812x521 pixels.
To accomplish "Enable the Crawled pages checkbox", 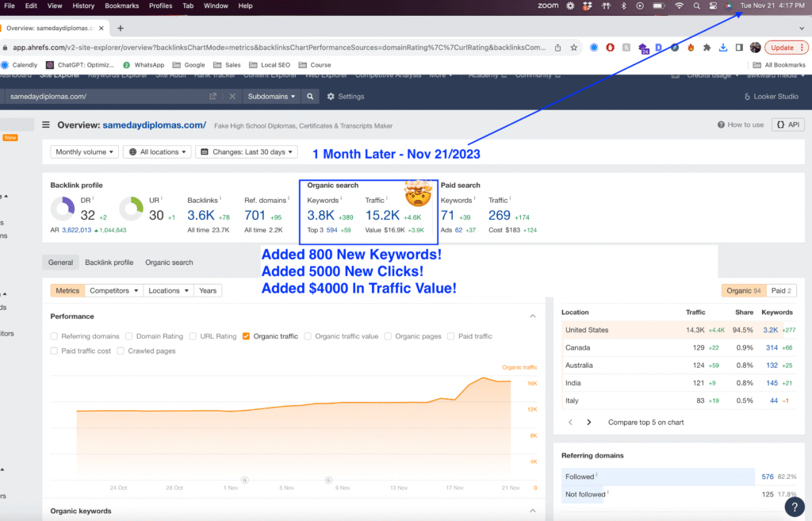I will click(x=121, y=351).
